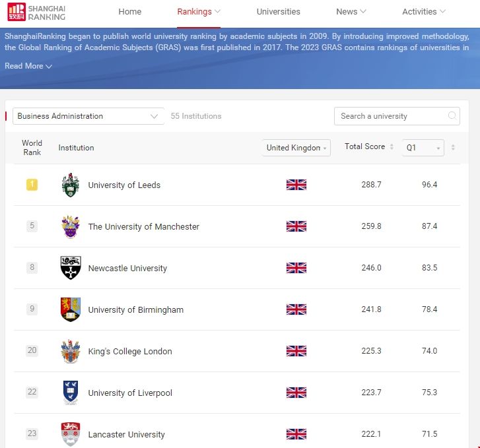Open the United Kingdom country filter
This screenshot has height=448, width=480.
point(296,148)
